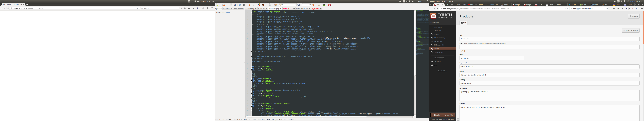Show more tabs with Admin Panel tab-strip arrow
644x121 pixels.
[636, 4]
